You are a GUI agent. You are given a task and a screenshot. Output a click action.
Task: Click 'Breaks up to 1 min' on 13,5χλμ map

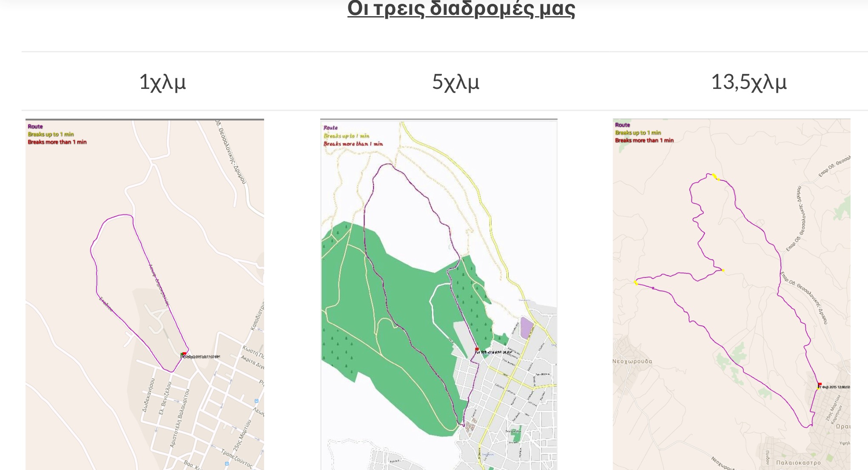(x=638, y=132)
